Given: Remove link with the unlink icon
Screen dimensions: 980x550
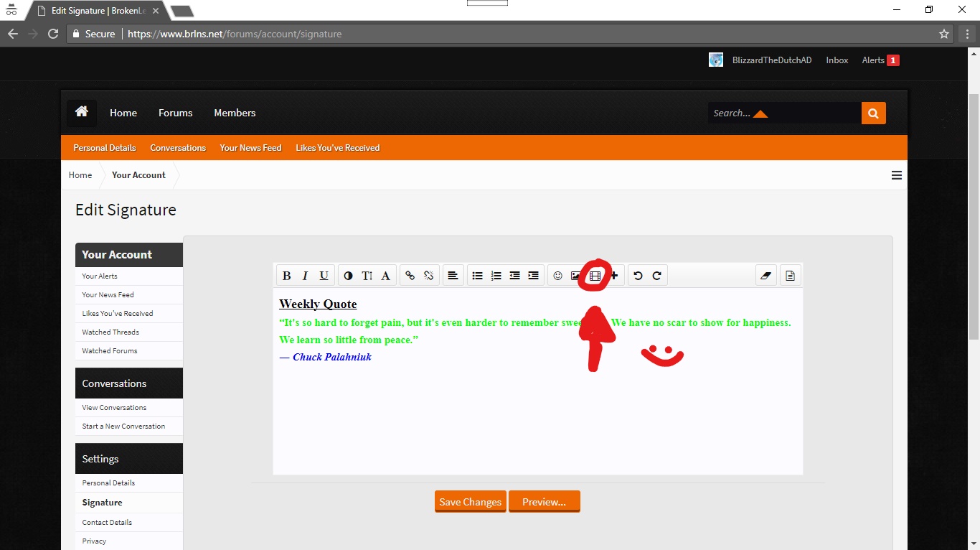Looking at the screenshot, I should [x=428, y=276].
